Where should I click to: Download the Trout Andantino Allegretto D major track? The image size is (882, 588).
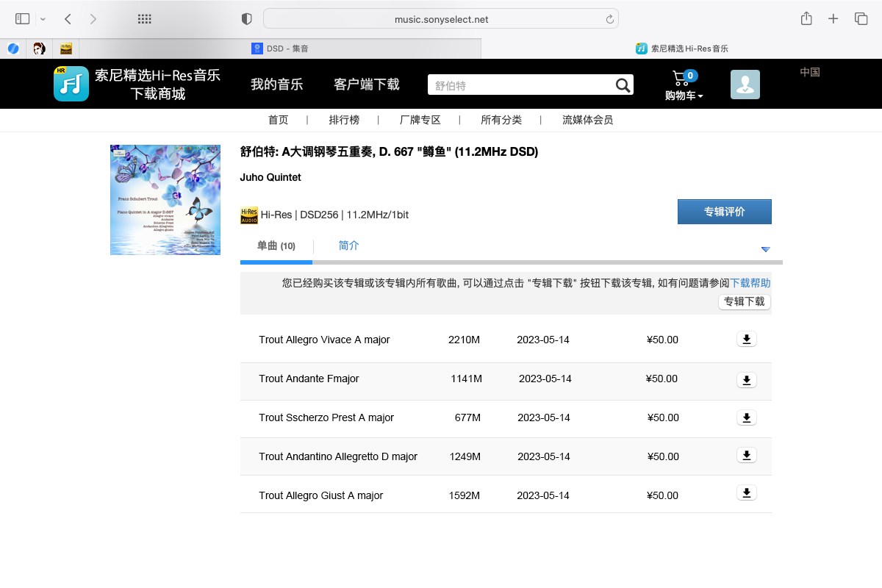746,455
